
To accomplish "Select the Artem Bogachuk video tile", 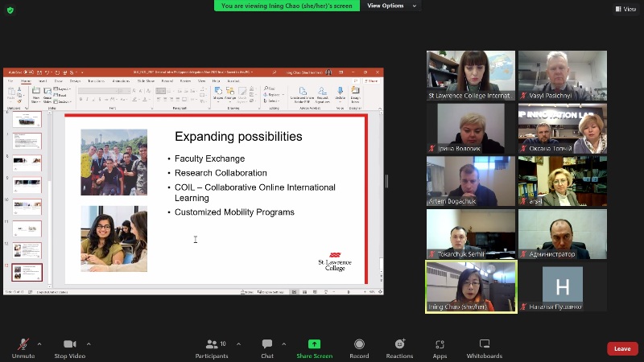I will (471, 181).
